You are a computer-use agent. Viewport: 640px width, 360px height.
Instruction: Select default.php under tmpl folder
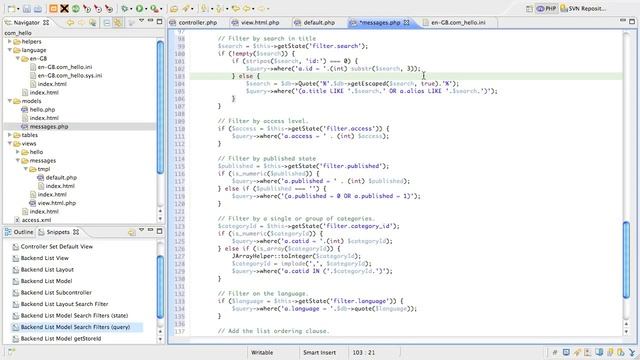pos(61,178)
